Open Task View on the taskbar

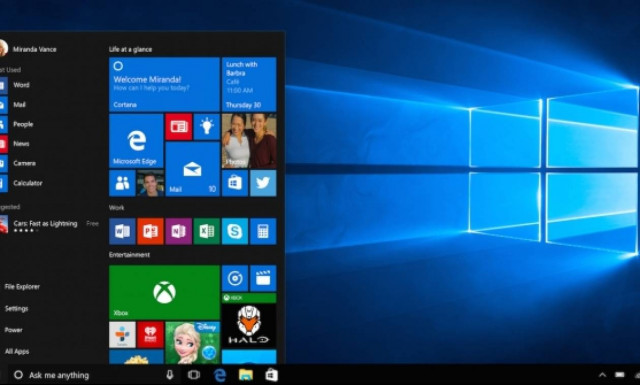tap(193, 375)
